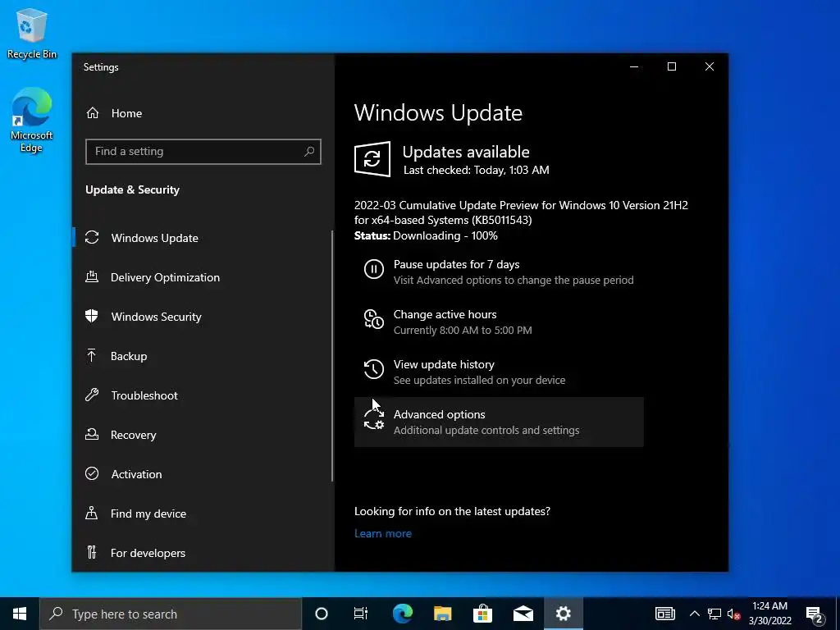The height and width of the screenshot is (630, 840).
Task: Open Recycle Bin desktop icon
Action: click(x=32, y=33)
